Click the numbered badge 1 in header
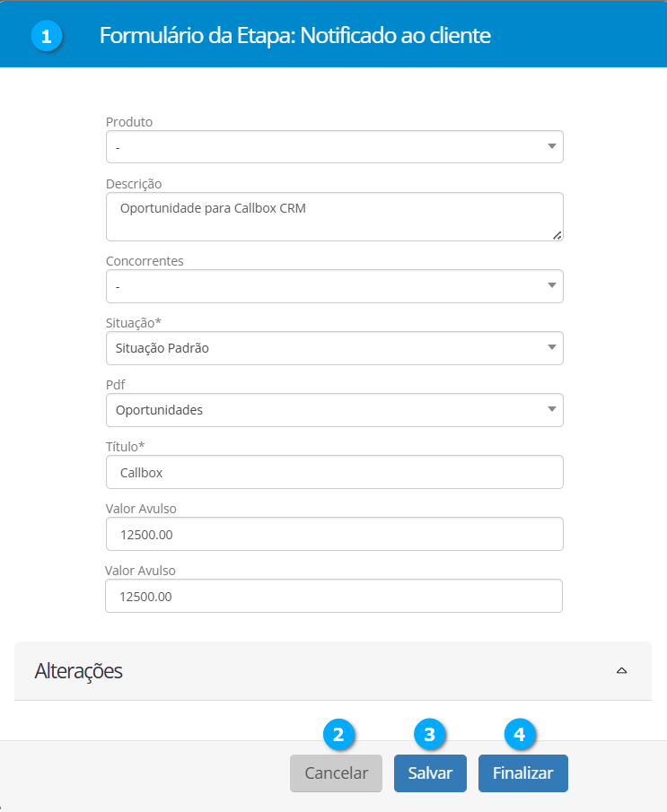The height and width of the screenshot is (812, 667). 46,36
